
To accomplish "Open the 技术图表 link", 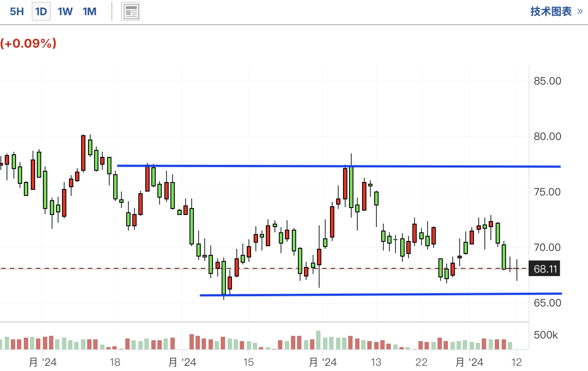I will click(551, 11).
